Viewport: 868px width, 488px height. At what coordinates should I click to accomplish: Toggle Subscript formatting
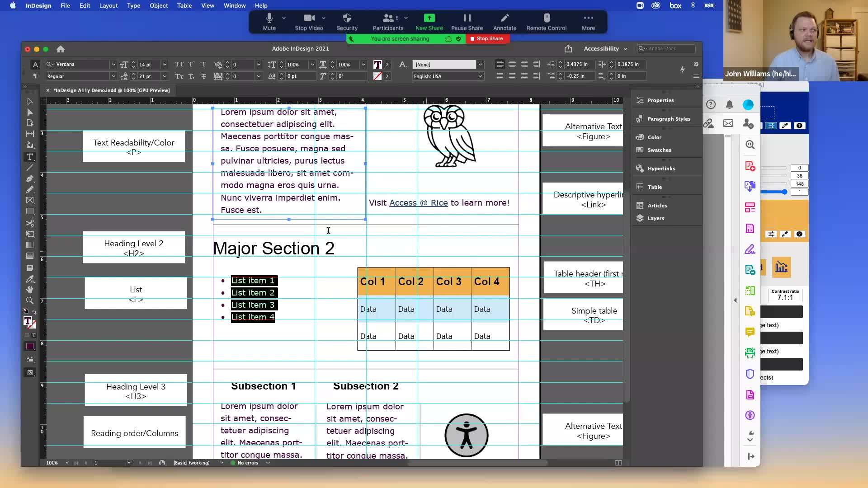(x=192, y=76)
